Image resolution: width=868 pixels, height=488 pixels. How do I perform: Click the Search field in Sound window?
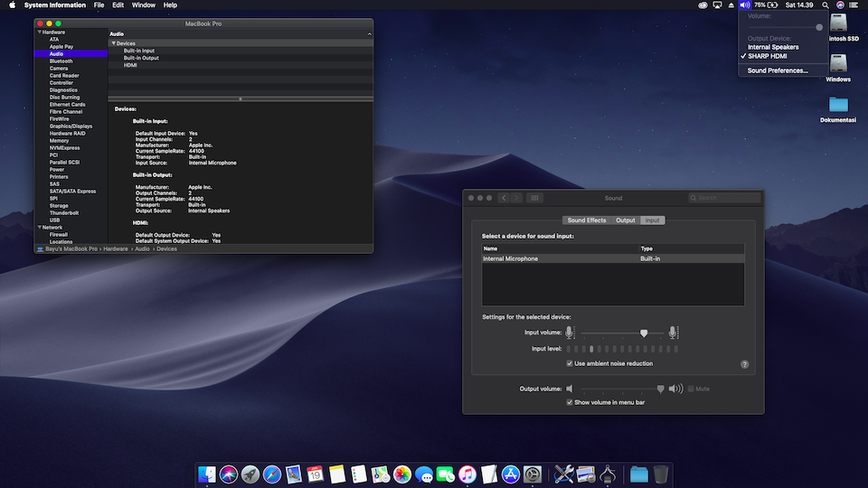pyautogui.click(x=724, y=198)
